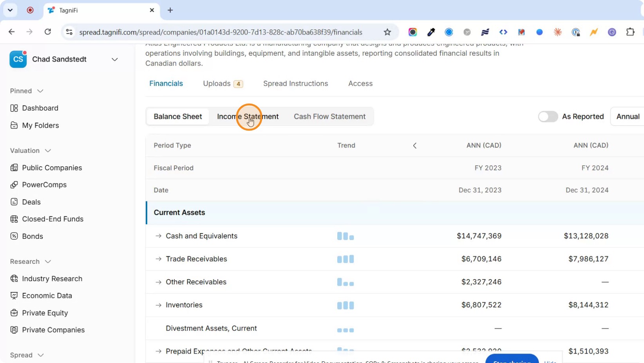Open PowerComps from the sidebar
This screenshot has width=644, height=363.
point(38,185)
